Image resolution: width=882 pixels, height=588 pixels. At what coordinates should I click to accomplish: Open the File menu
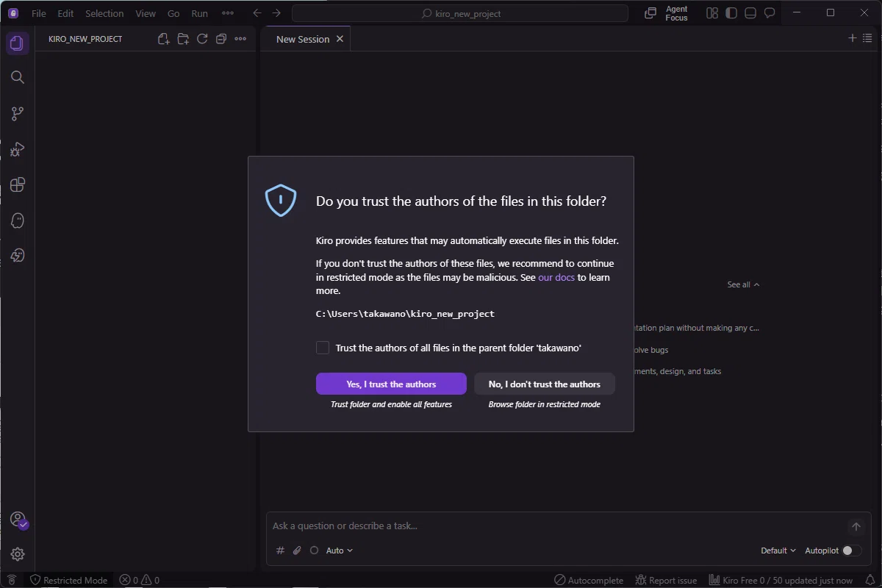[x=38, y=13]
